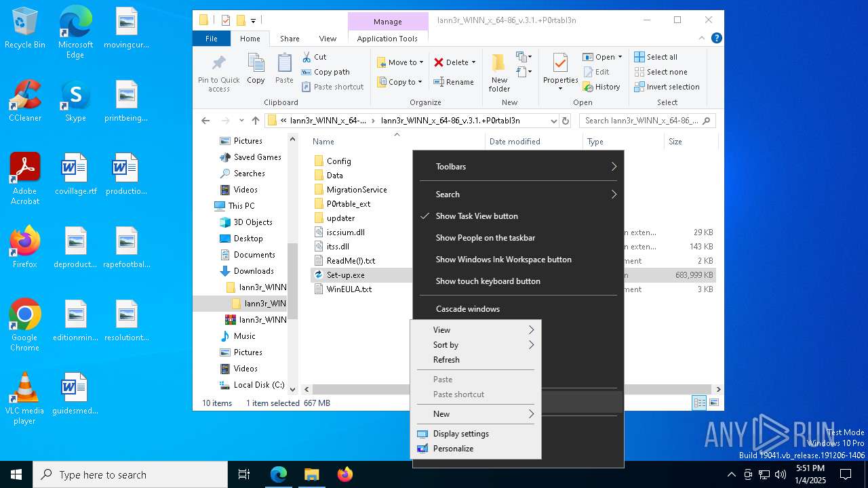Switch to the Share tab
The height and width of the screenshot is (488, 868).
click(290, 39)
